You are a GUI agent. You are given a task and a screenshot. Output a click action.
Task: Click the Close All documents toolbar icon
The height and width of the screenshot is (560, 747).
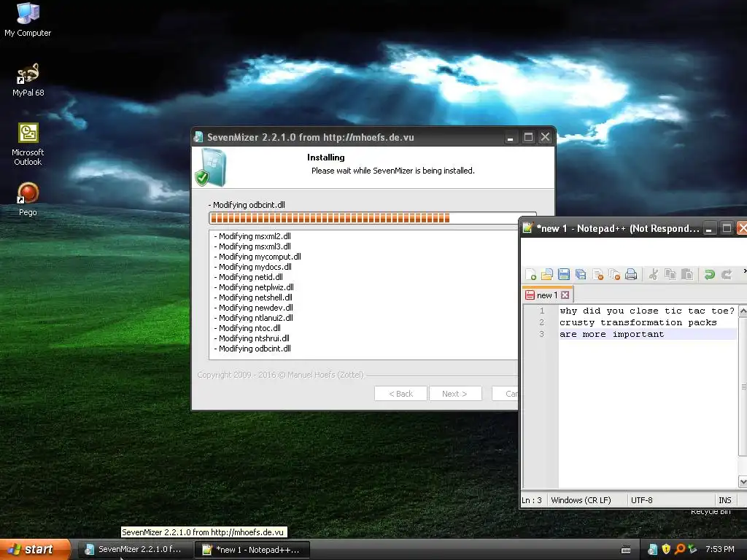(614, 274)
